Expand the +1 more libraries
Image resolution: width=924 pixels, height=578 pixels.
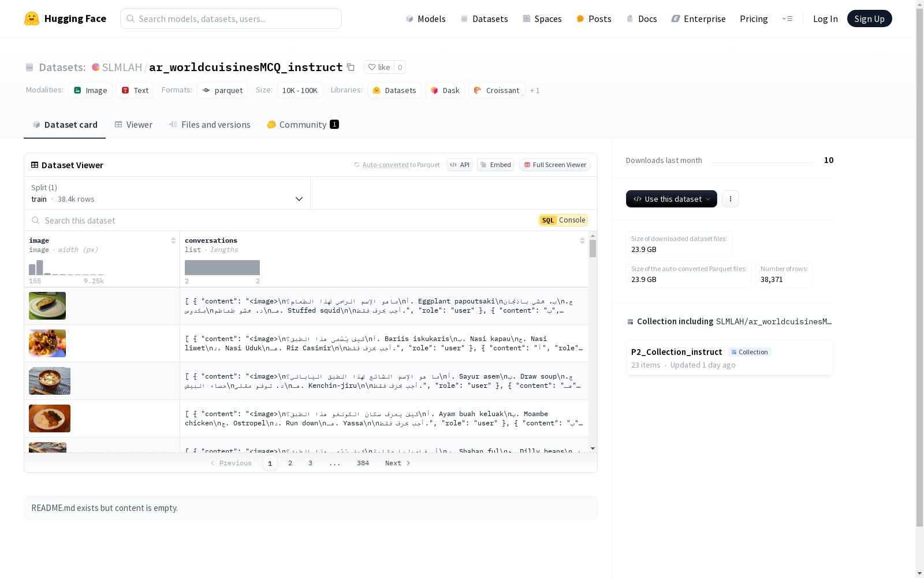[535, 90]
